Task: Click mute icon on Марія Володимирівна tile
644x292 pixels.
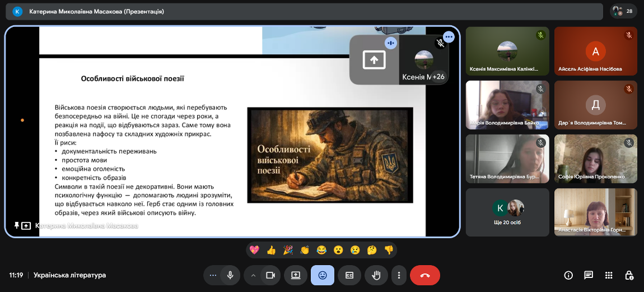Action: pyautogui.click(x=541, y=89)
